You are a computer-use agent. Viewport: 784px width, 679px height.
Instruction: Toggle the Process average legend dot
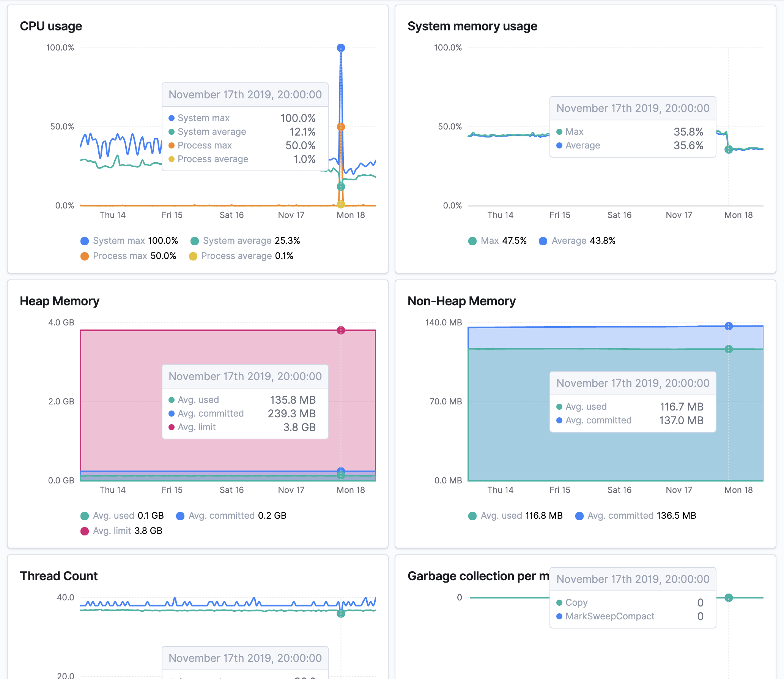194,256
